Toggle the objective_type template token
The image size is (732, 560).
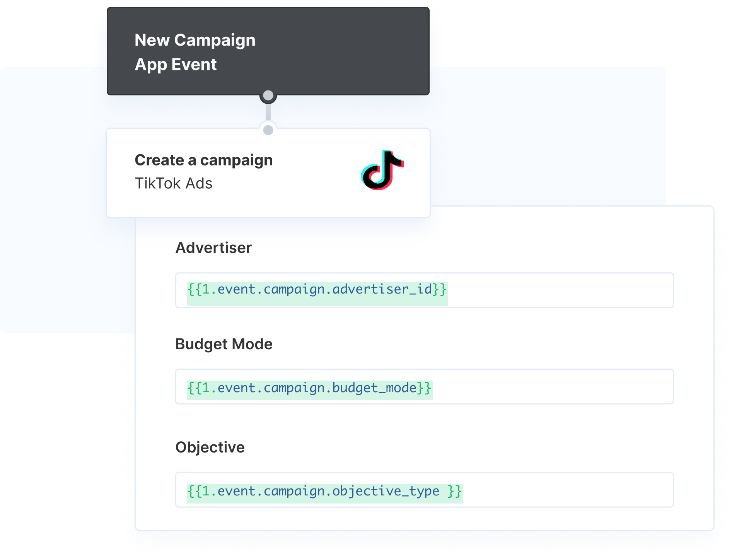coord(324,491)
